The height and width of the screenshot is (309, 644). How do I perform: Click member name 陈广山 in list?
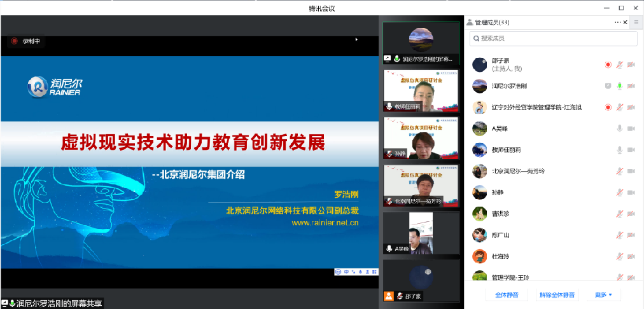click(x=500, y=235)
